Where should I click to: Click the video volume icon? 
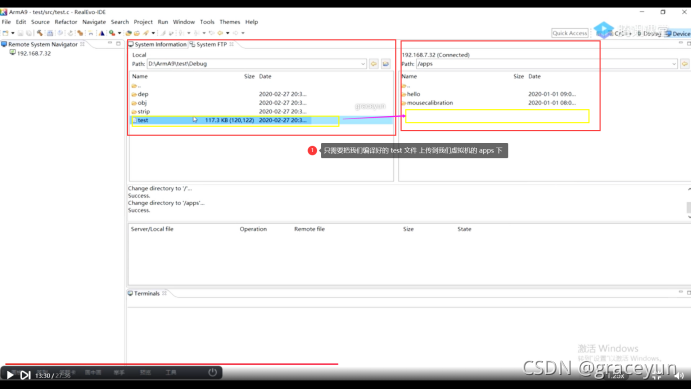tap(679, 376)
